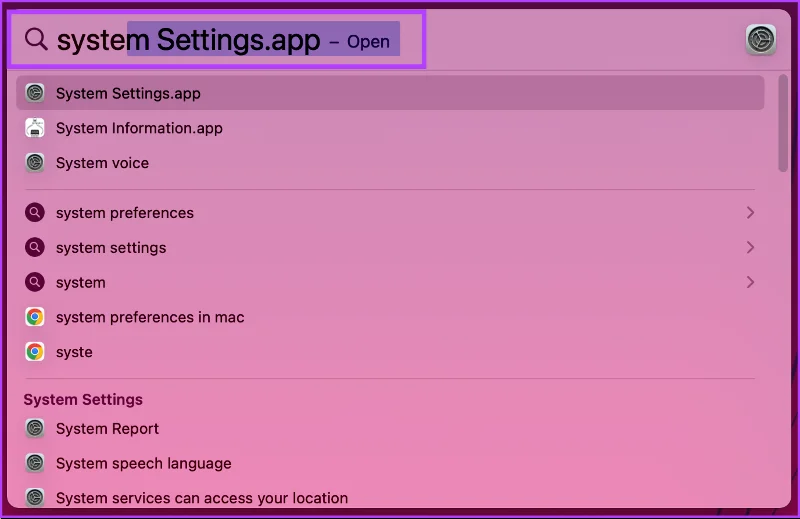Image resolution: width=800 pixels, height=519 pixels.
Task: Click the System Report gear icon
Action: [x=35, y=428]
